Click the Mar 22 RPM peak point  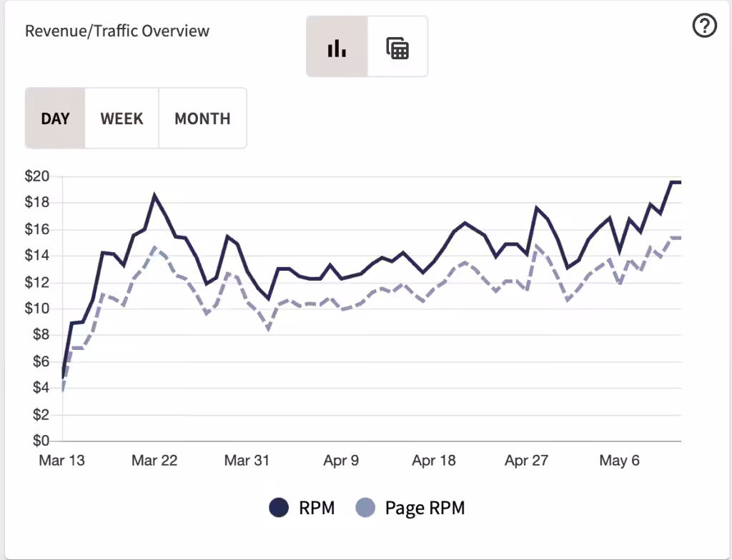154,194
